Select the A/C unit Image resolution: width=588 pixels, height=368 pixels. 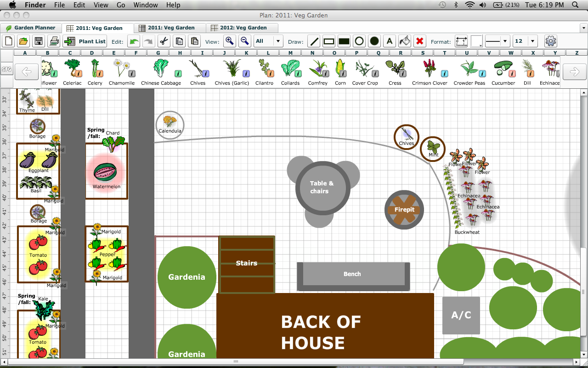(x=461, y=316)
